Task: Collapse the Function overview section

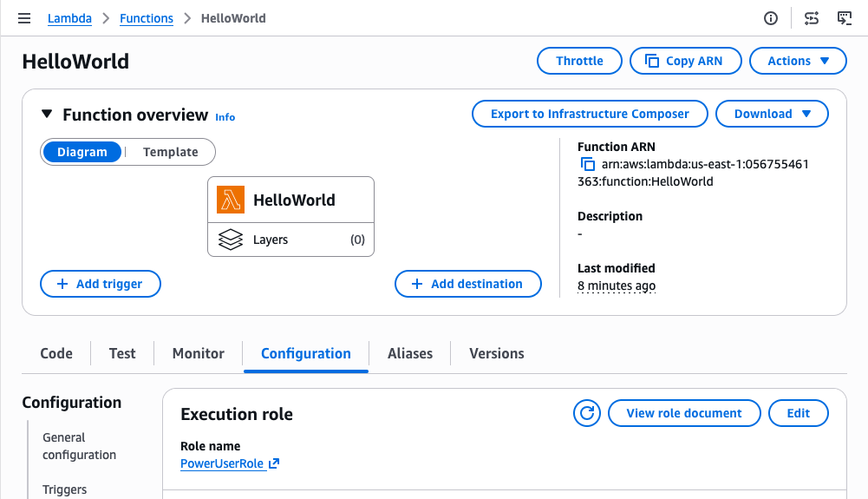Action: click(47, 114)
